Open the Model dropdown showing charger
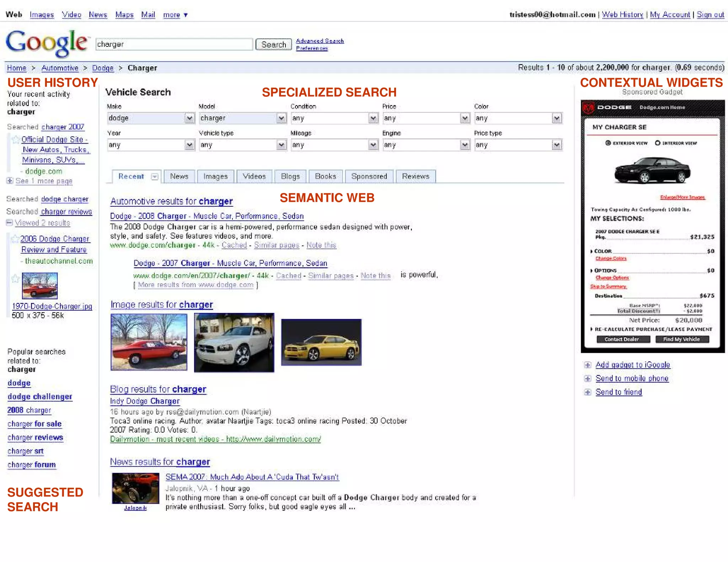The width and height of the screenshot is (728, 562). pyautogui.click(x=243, y=118)
